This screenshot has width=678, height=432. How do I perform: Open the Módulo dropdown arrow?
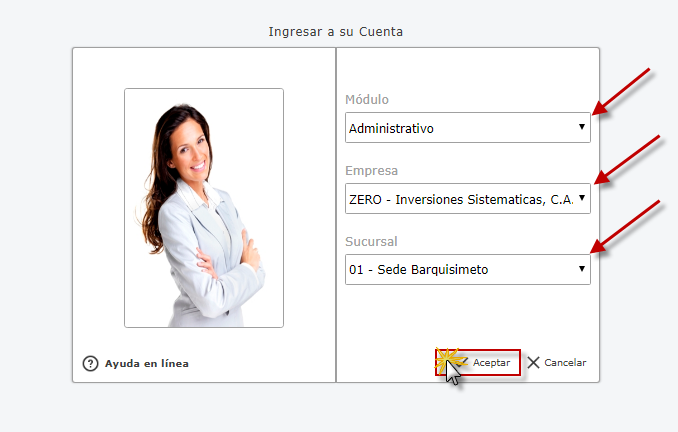(582, 127)
